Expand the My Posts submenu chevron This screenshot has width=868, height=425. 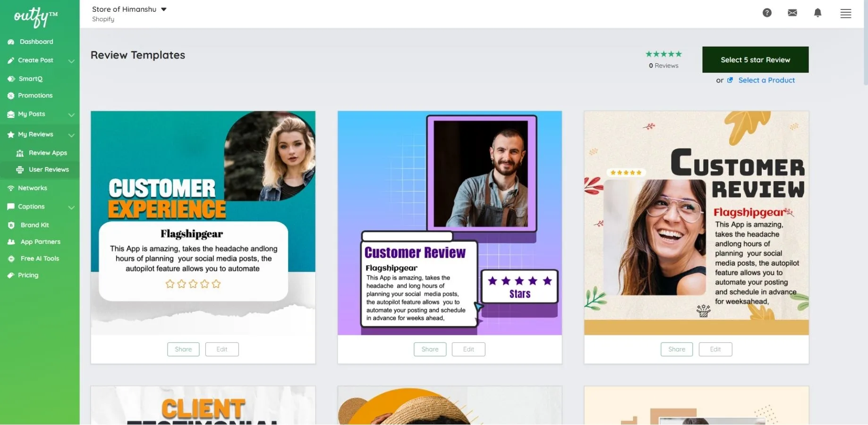point(71,115)
